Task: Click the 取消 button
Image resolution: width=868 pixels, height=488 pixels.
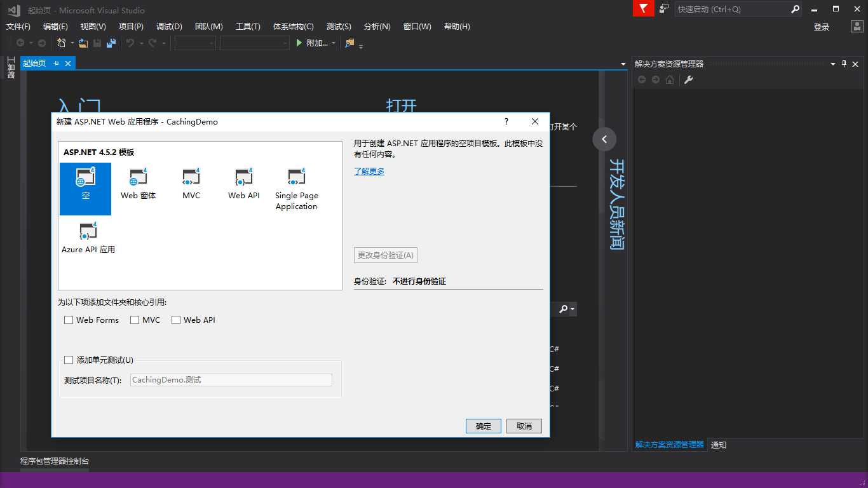Action: (x=524, y=426)
